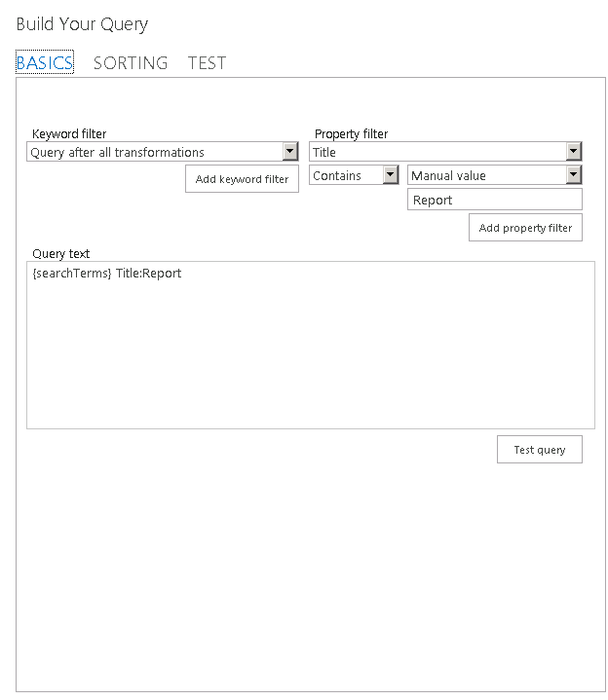Viewport: 608px width, 700px height.
Task: Open the Title property dropdown
Action: pos(445,152)
